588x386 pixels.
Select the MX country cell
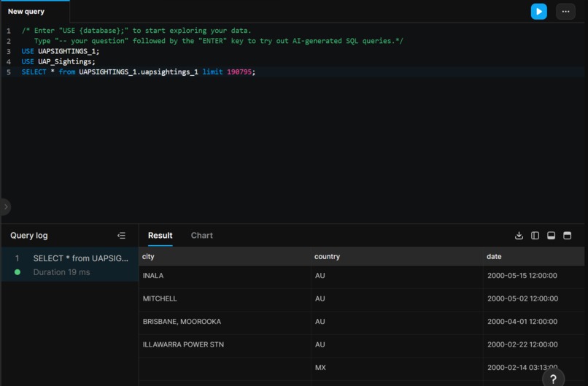pyautogui.click(x=397, y=368)
